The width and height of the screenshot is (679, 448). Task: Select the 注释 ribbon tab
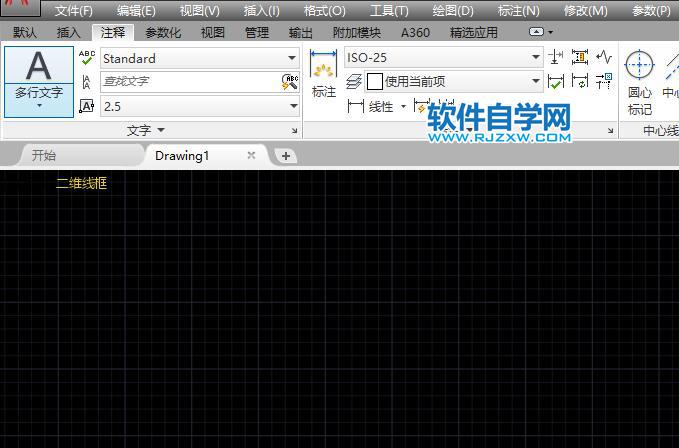[113, 32]
